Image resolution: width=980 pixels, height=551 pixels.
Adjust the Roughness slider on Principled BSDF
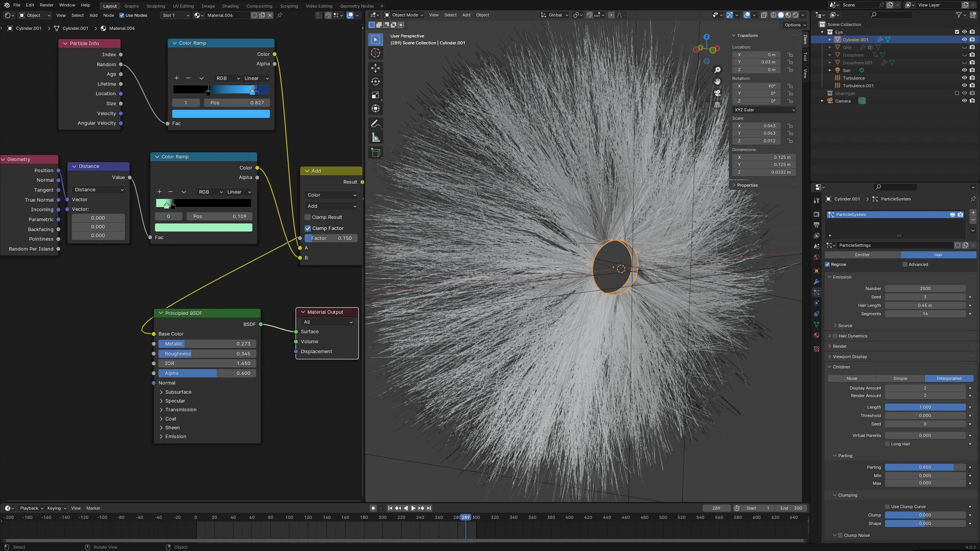(x=207, y=354)
